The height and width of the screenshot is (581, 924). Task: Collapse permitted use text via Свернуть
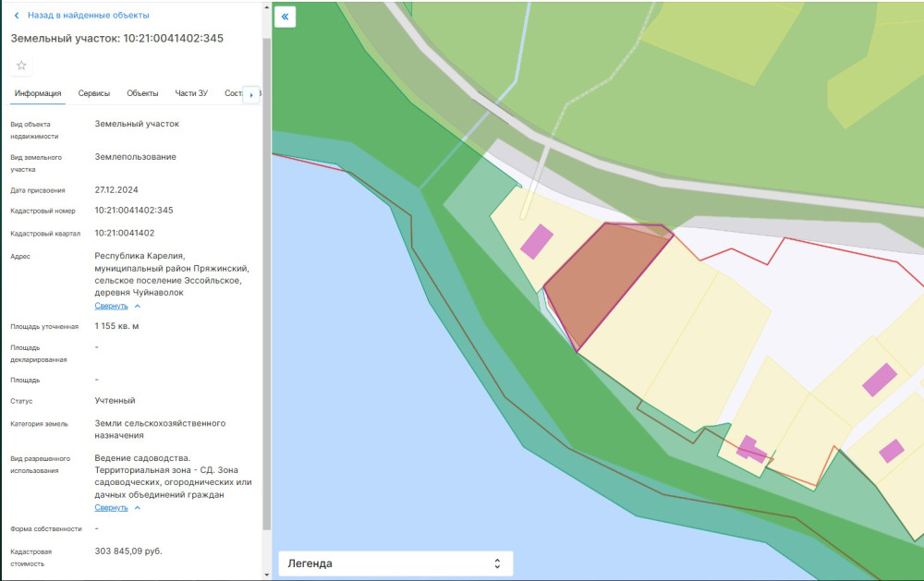click(112, 508)
